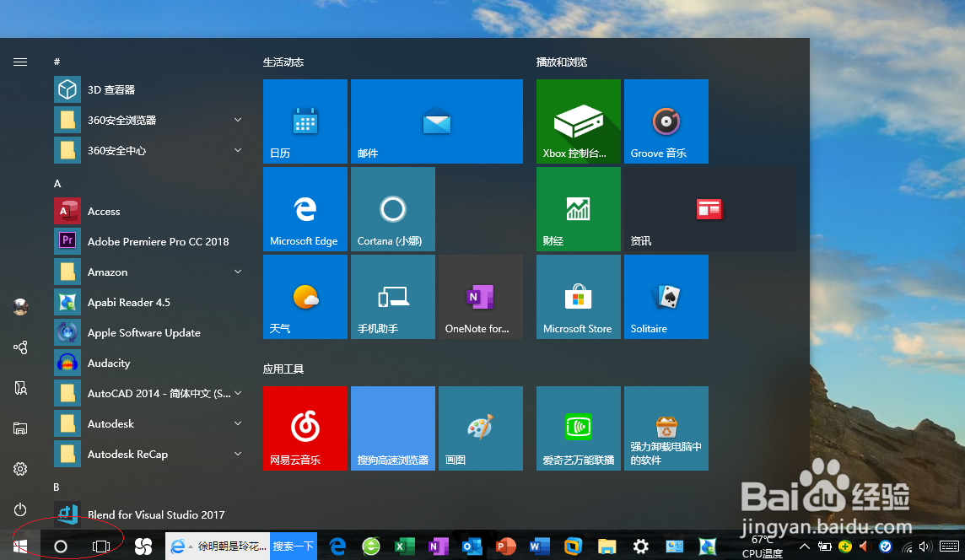
Task: Open Apple Software Update
Action: 148,332
